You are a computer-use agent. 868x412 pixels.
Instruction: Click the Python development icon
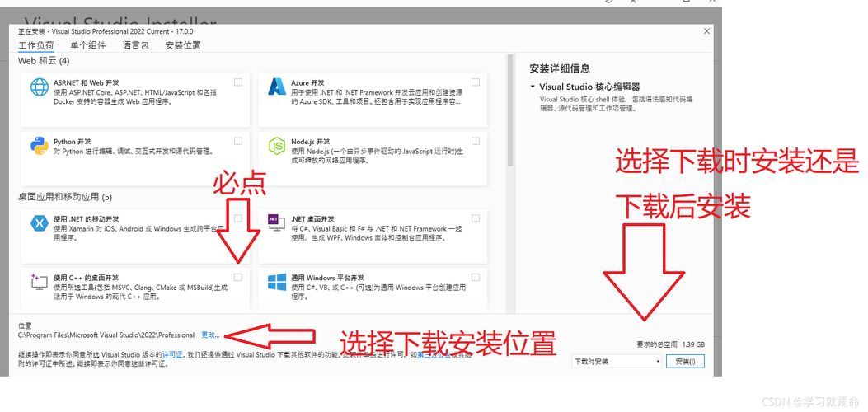pyautogui.click(x=40, y=146)
